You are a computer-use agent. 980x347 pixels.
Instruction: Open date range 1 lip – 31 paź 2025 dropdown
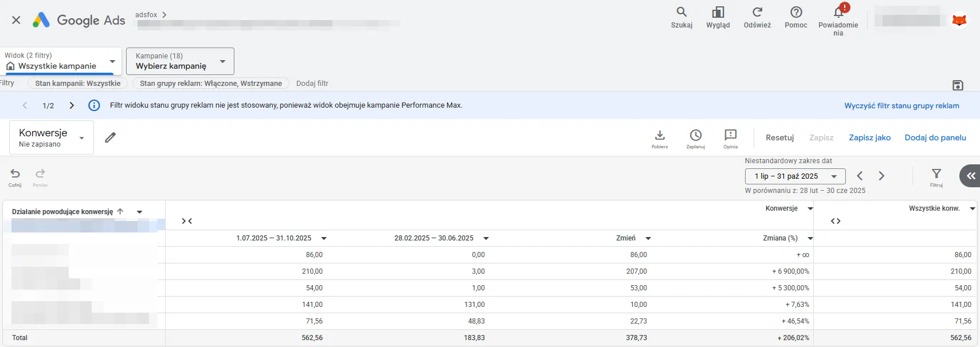click(x=795, y=176)
